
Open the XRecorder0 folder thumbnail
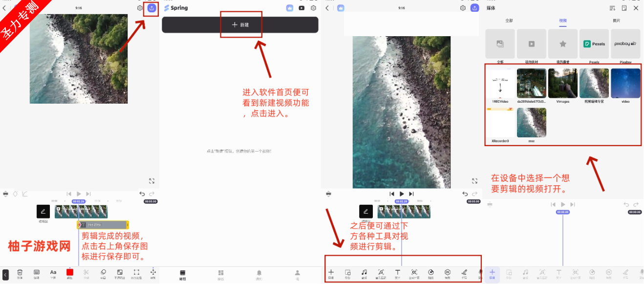(x=500, y=123)
